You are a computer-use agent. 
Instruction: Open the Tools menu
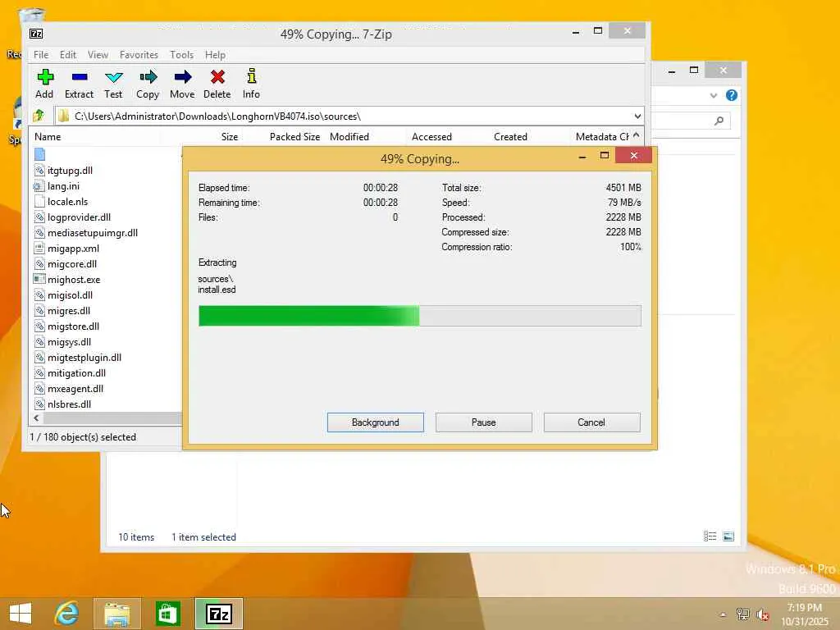pos(181,55)
